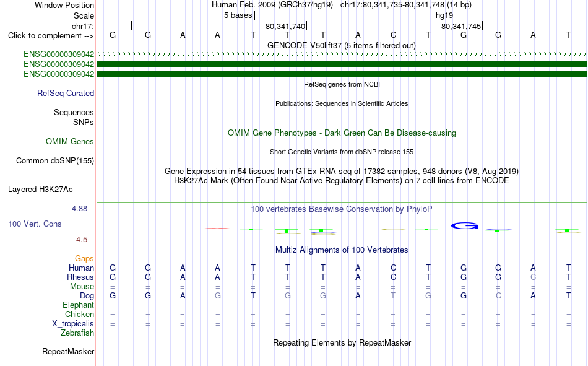Screen dimensions: 588x366
Task: Open 'Publications: Sequences in Scientific Articles' title
Action: click(x=342, y=103)
